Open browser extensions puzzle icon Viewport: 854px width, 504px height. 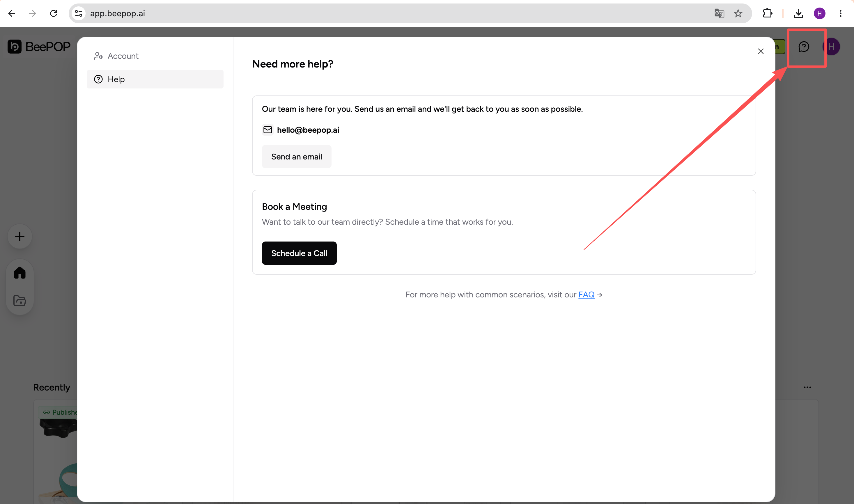[x=768, y=13]
